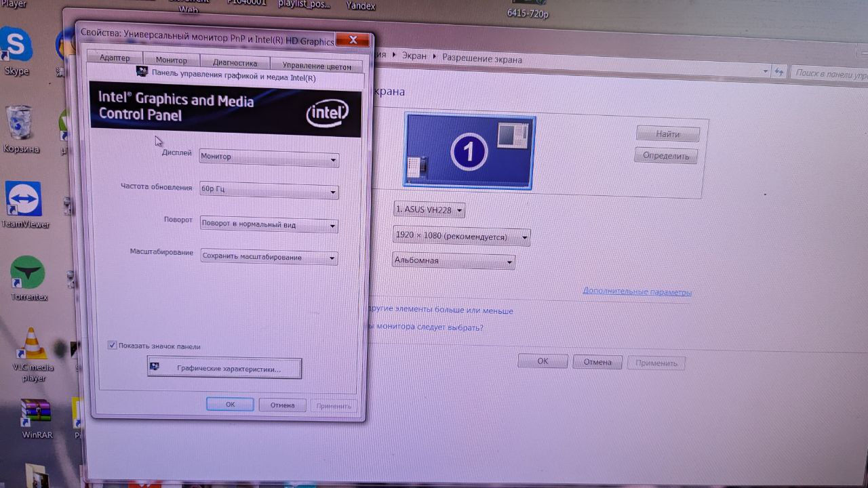
Task: Launch VLC media player shortcut
Action: click(33, 355)
